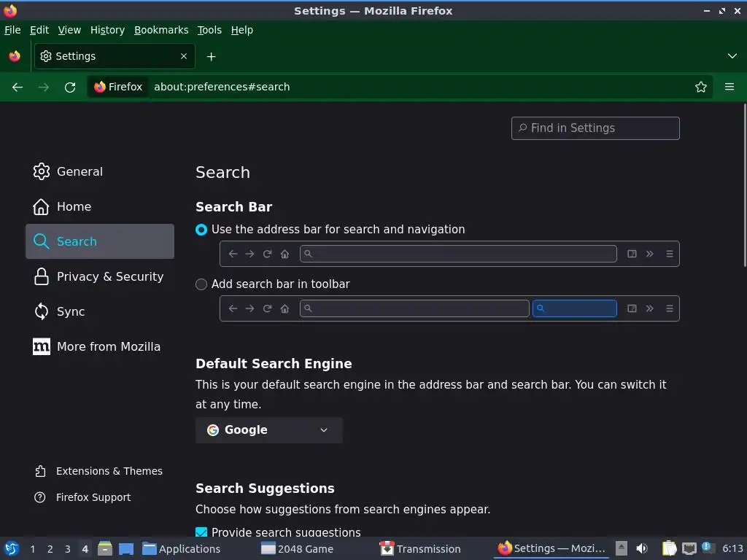Open the Help menu

pos(242,30)
